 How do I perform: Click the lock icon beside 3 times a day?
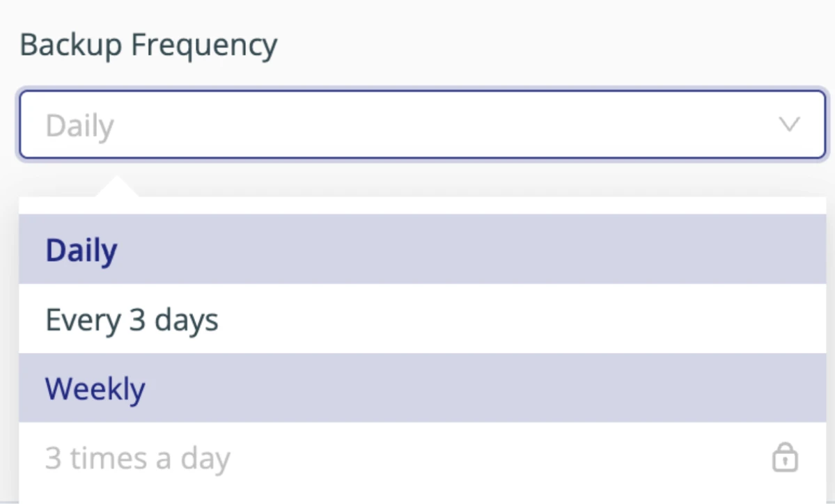click(x=785, y=459)
